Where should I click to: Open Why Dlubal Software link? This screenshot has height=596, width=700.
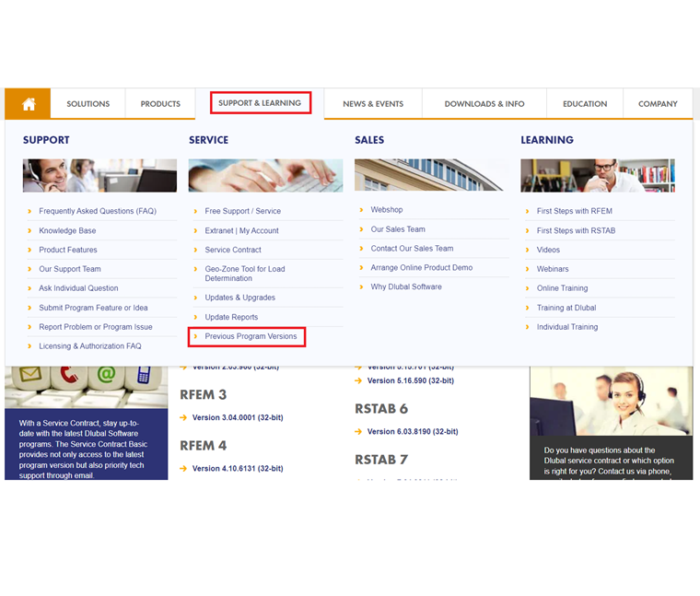click(406, 287)
